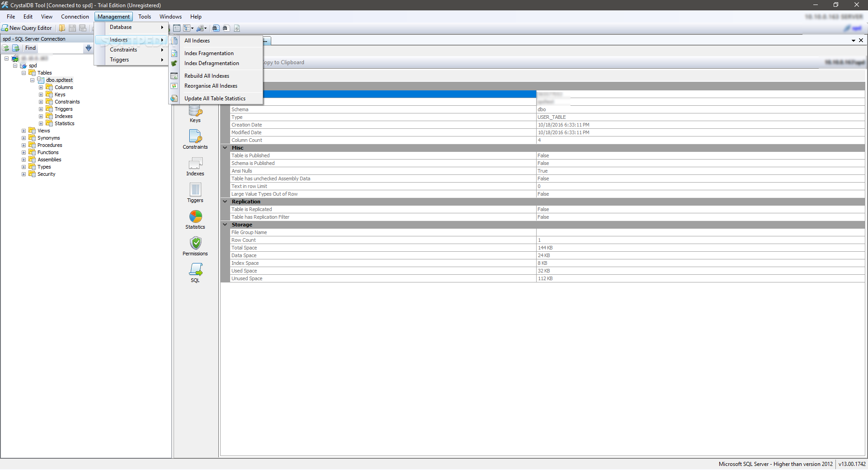Open the File menu
Screen dimensions: 868x470
click(x=11, y=17)
